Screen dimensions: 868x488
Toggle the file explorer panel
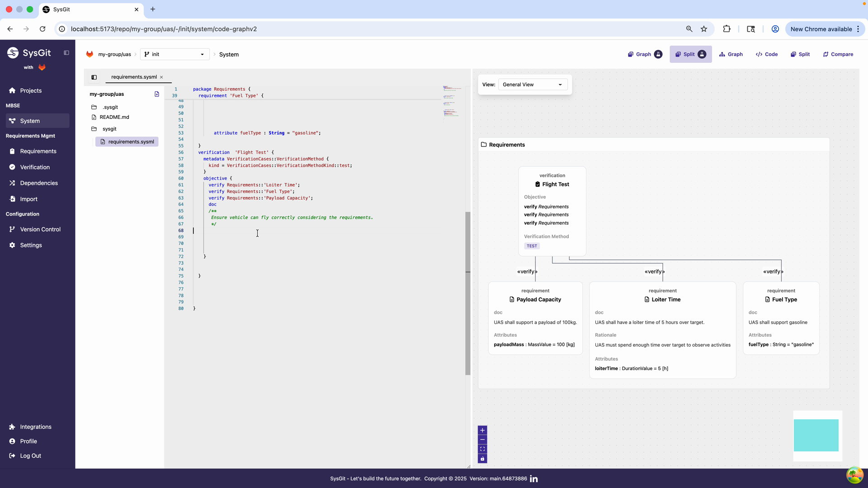[94, 77]
